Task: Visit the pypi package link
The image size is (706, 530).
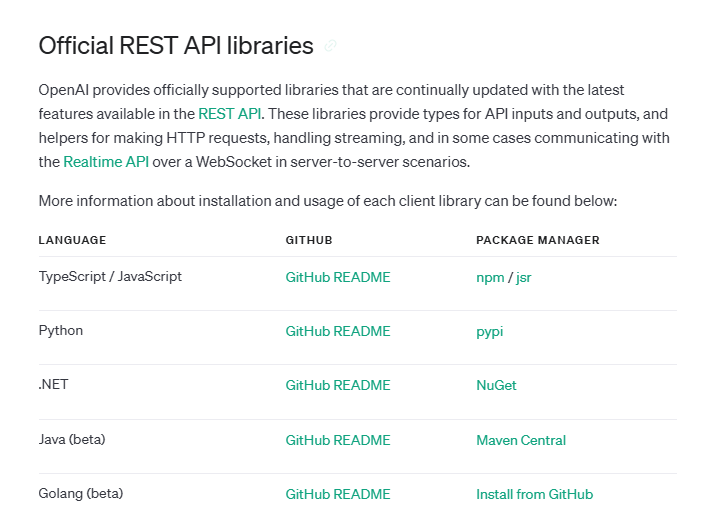Action: coord(490,331)
